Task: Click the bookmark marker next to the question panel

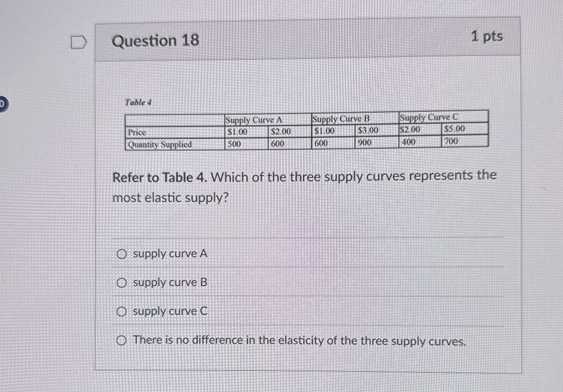Action: pyautogui.click(x=78, y=42)
